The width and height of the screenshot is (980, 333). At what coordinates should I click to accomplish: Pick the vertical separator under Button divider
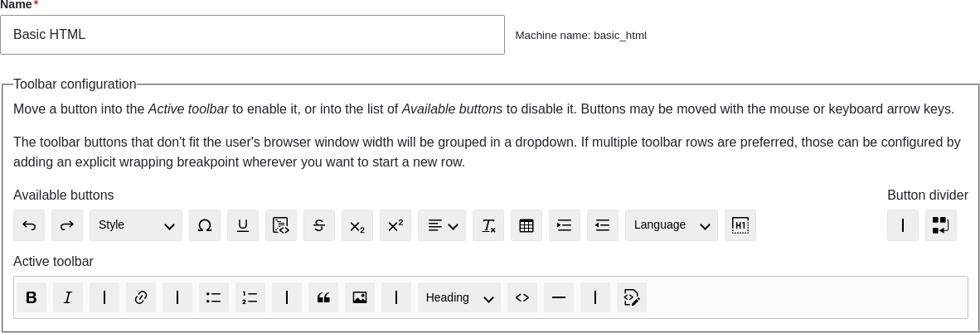tap(903, 225)
